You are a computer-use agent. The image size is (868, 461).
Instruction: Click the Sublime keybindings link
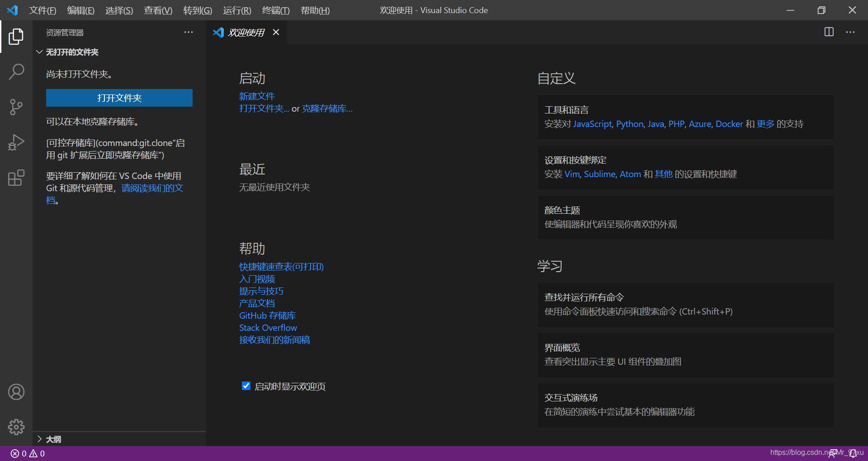(599, 174)
